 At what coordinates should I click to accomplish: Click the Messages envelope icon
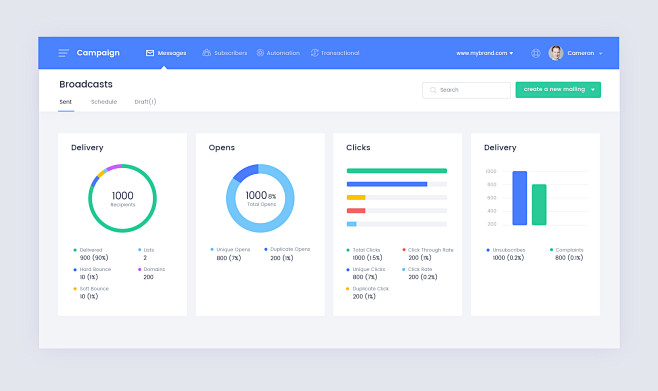click(x=150, y=53)
